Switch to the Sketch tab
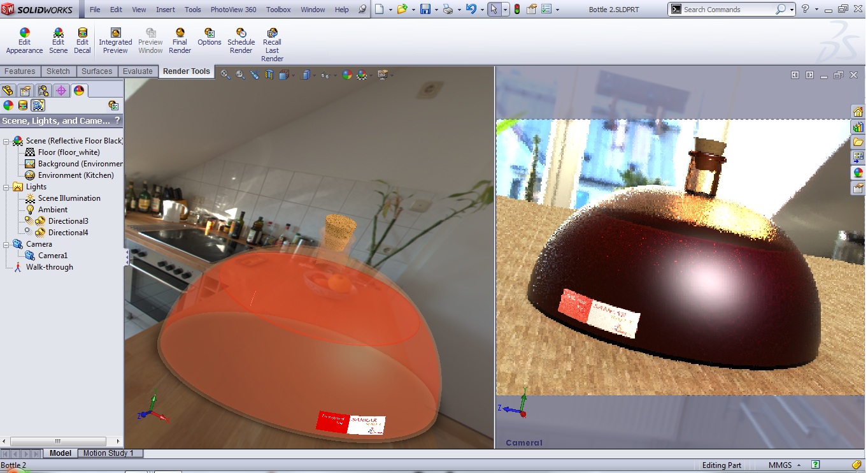Image resolution: width=868 pixels, height=473 pixels. click(x=58, y=71)
